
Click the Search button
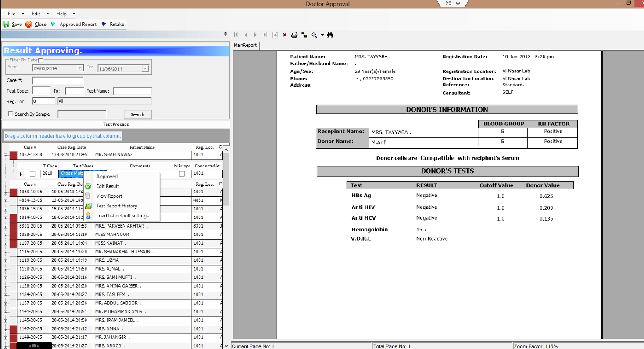(x=137, y=114)
